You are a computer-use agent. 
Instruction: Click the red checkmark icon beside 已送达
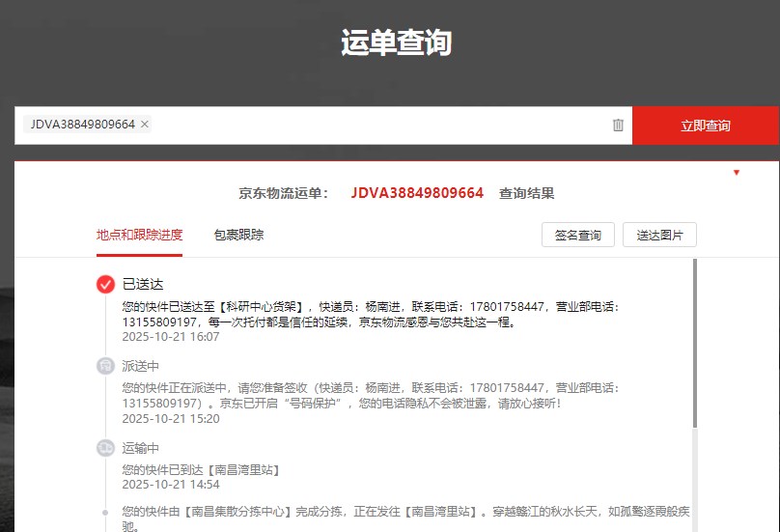pyautogui.click(x=105, y=284)
